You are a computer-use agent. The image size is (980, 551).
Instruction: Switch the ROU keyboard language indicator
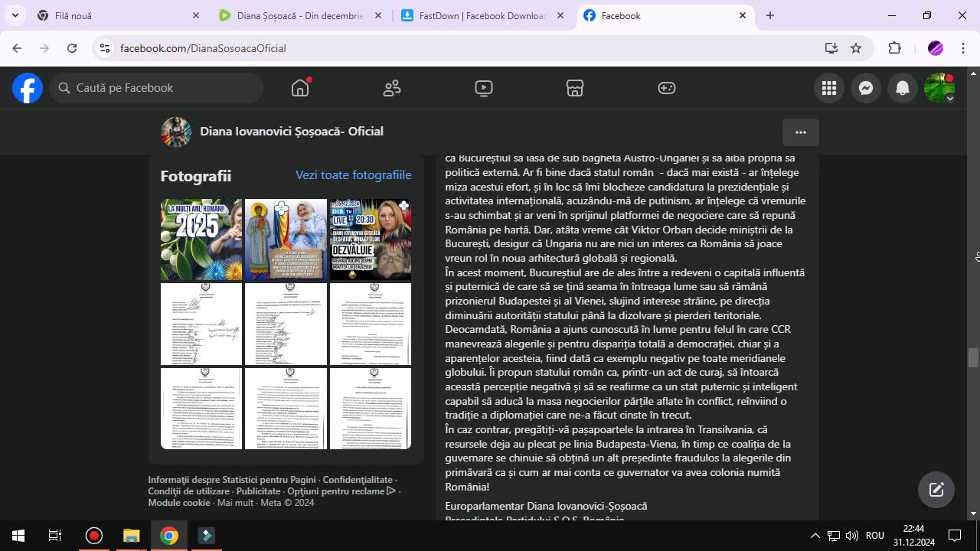pyautogui.click(x=875, y=536)
